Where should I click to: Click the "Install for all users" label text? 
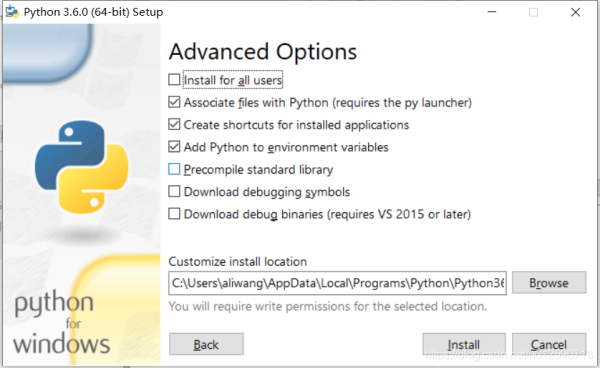coord(233,80)
